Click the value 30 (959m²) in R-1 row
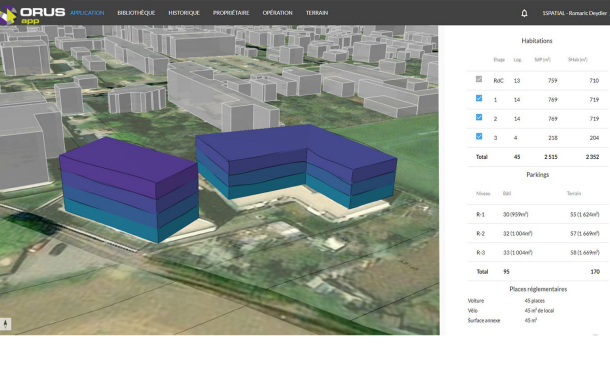The image size is (610, 380). pyautogui.click(x=515, y=214)
